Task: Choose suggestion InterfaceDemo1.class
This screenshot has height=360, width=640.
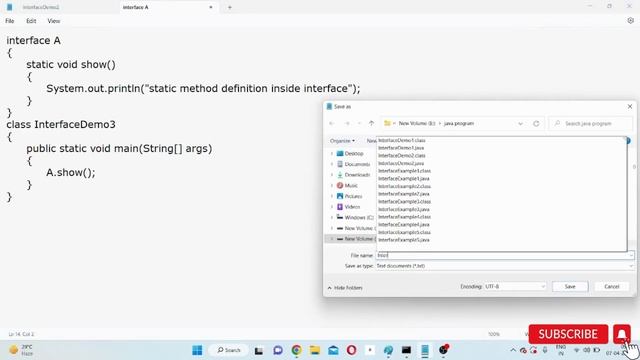Action: coord(402,140)
